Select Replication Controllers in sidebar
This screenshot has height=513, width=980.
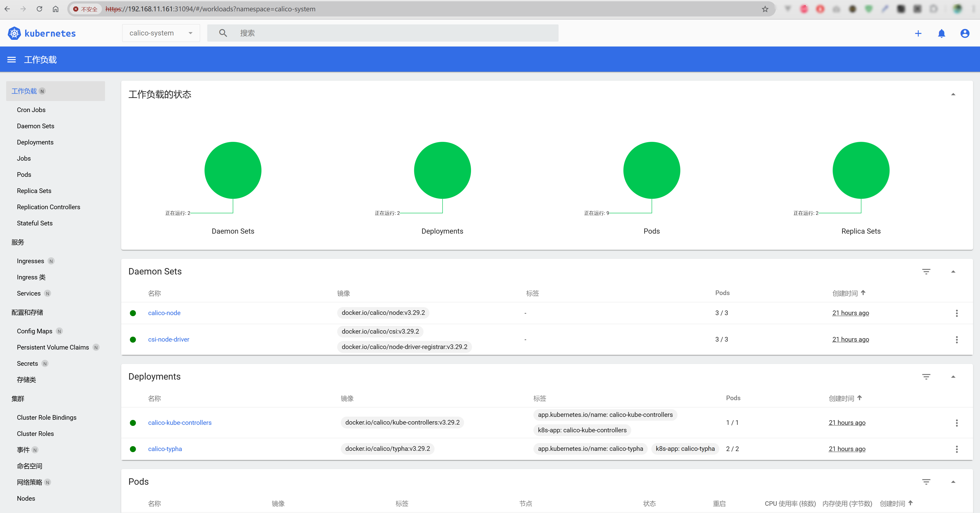(48, 207)
